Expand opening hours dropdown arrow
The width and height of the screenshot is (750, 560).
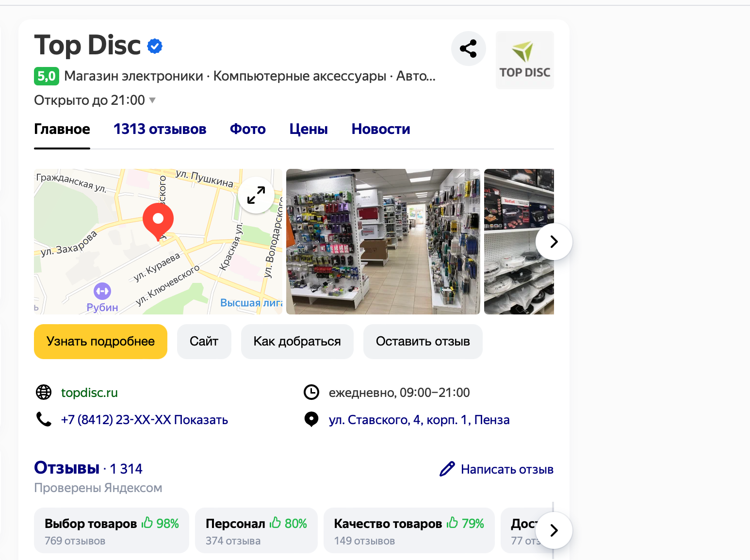point(152,100)
